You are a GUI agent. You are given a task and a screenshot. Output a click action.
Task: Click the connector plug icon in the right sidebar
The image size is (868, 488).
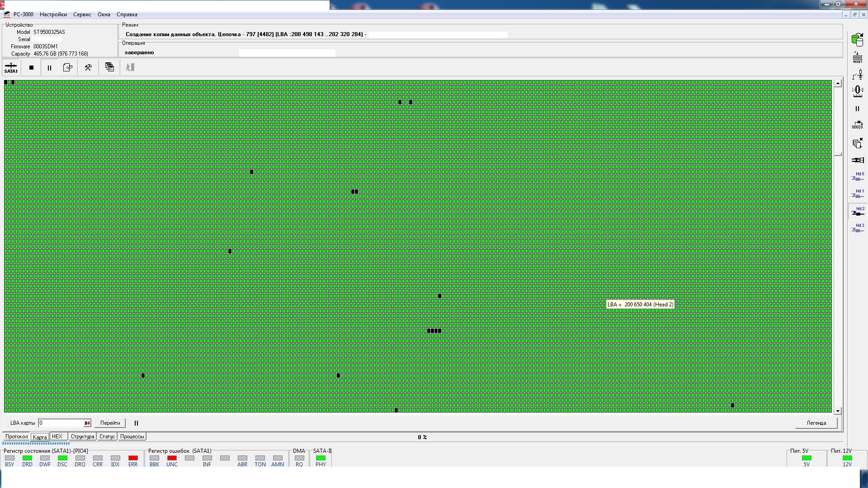857,160
